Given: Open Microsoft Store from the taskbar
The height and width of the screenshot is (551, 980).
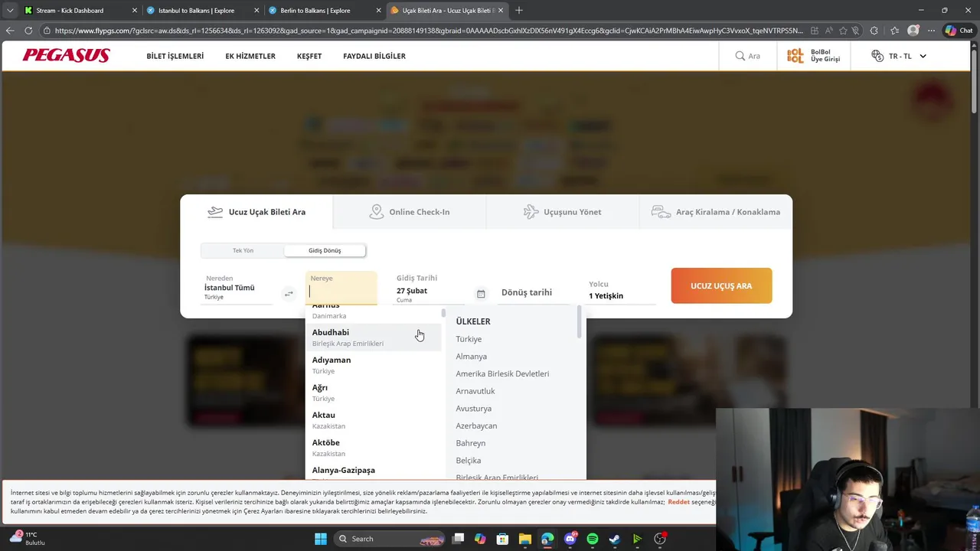Looking at the screenshot, I should [502, 539].
